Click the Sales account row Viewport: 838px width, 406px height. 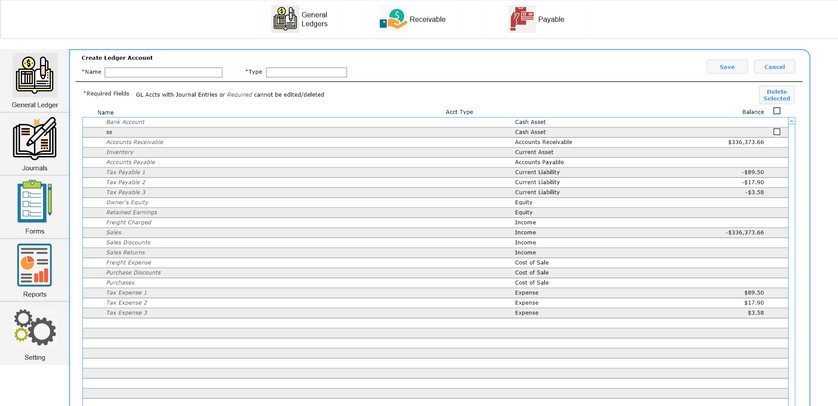point(114,232)
